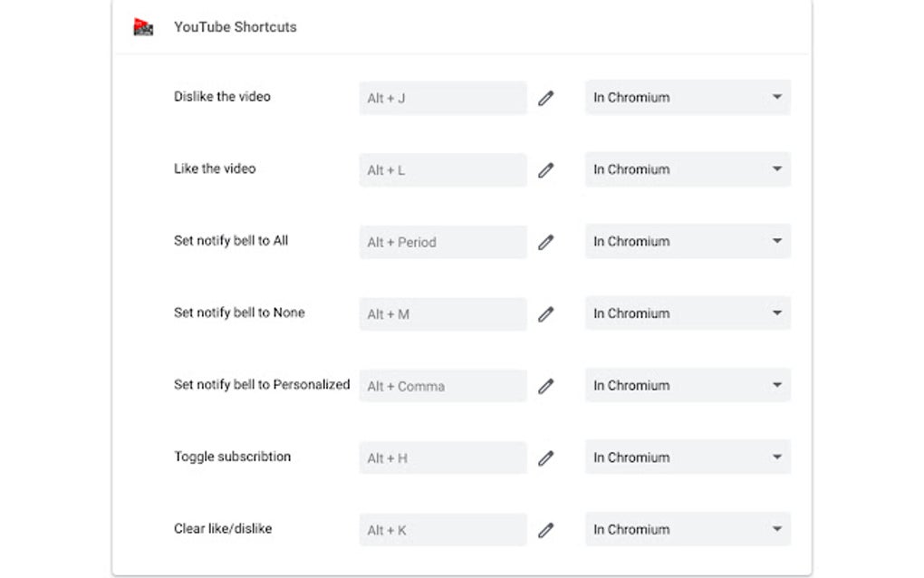Focus the Alt + Period shortcut field
The height and width of the screenshot is (578, 924).
click(x=442, y=242)
